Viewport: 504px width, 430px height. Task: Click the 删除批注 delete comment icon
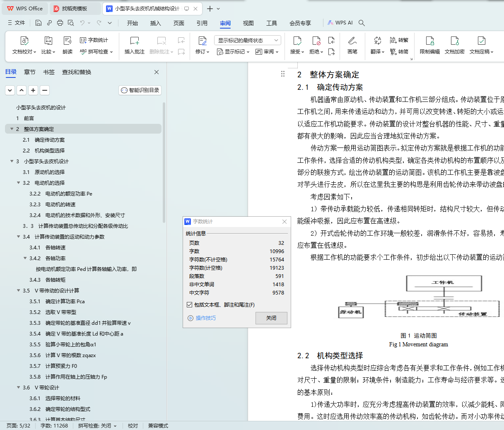tap(161, 41)
